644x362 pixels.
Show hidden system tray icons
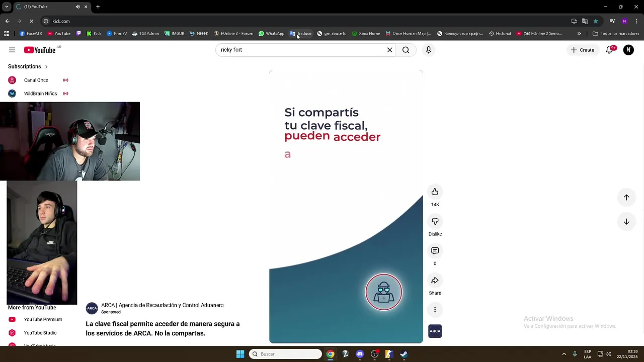click(x=564, y=354)
